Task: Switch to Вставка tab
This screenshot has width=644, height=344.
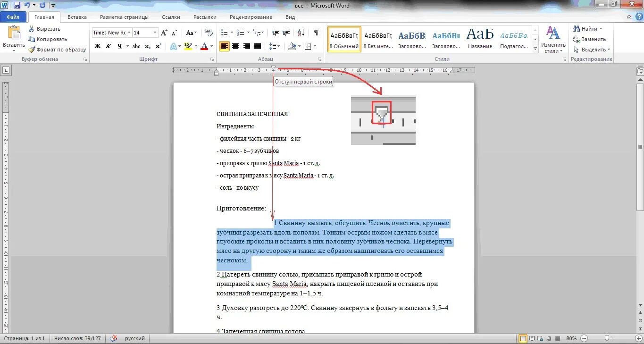Action: pos(77,17)
